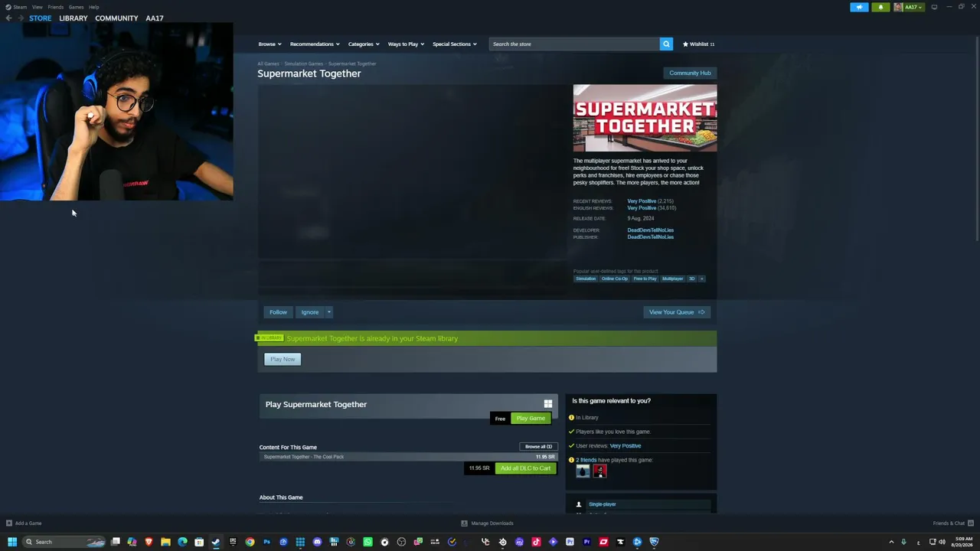980x551 pixels.
Task: Open the View menu
Action: point(37,7)
